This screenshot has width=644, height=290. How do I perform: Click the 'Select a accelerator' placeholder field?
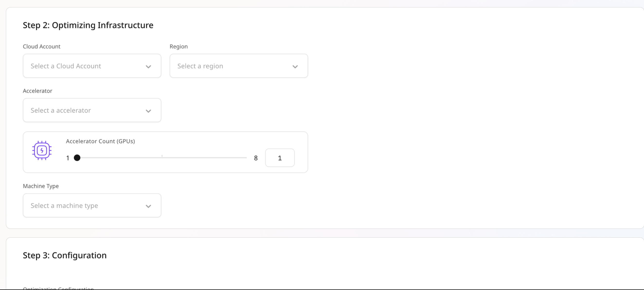click(61, 110)
